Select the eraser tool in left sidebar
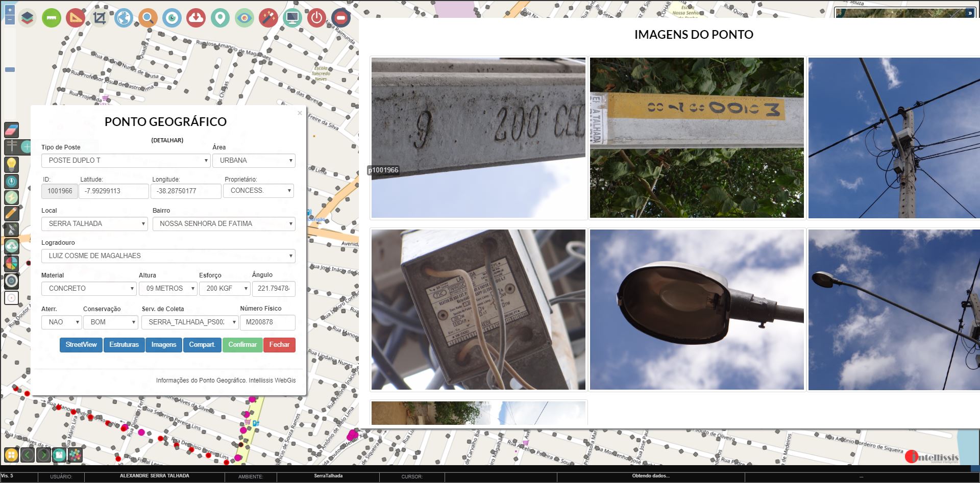The image size is (980, 483). coord(11,130)
